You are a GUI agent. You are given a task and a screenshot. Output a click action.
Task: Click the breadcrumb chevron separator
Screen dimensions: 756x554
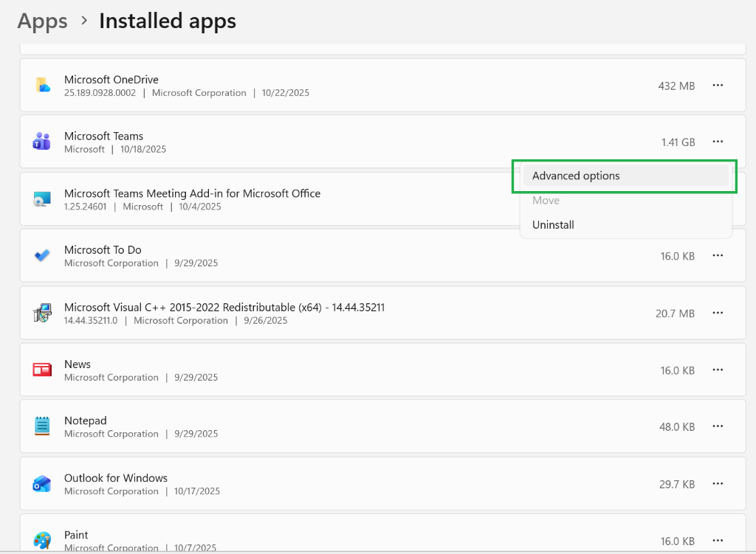(x=84, y=21)
